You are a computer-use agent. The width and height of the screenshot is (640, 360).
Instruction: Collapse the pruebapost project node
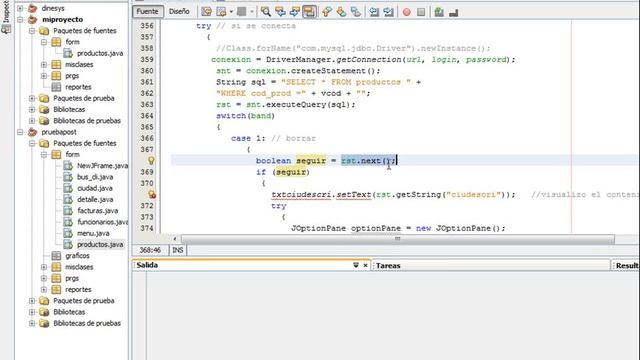tap(20, 132)
